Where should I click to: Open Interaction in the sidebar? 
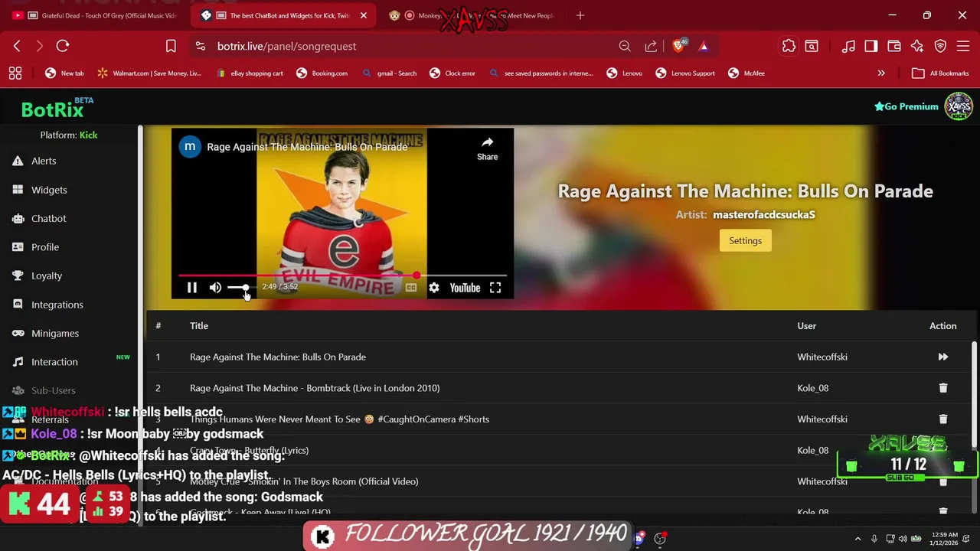(54, 362)
